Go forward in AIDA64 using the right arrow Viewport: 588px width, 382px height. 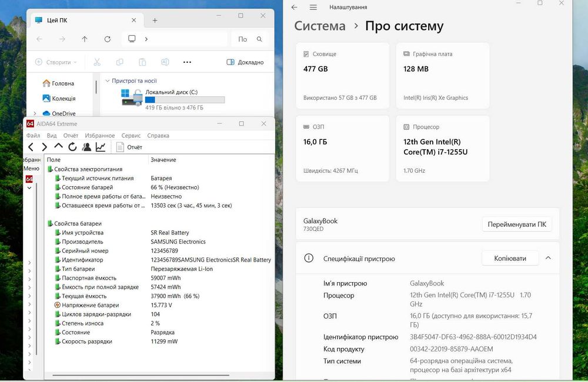45,147
